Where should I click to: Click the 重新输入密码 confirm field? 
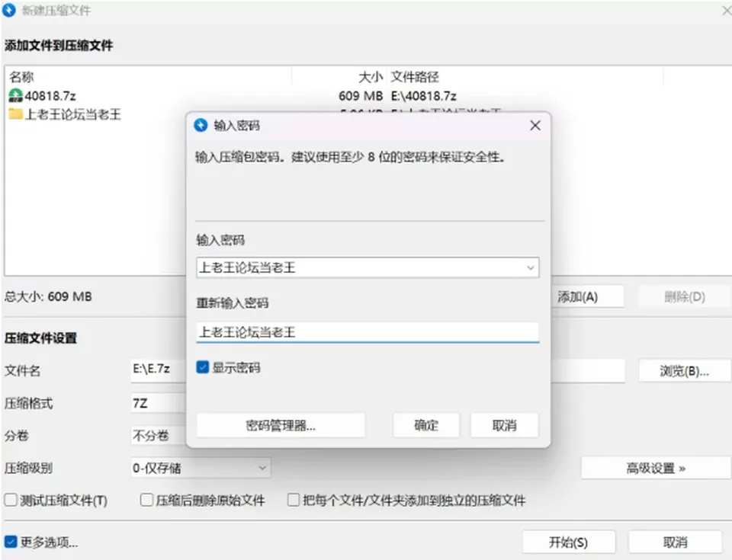click(x=368, y=332)
